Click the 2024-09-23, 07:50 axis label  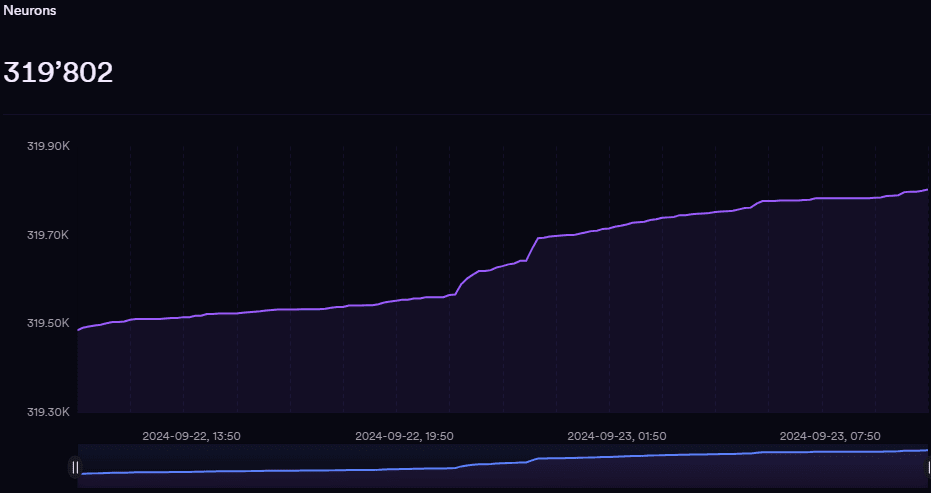tap(830, 436)
